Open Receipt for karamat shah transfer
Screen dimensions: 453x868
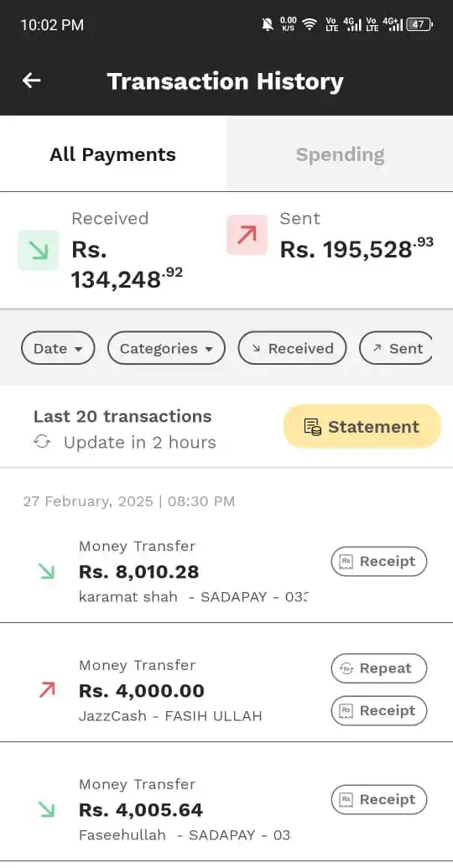click(379, 561)
